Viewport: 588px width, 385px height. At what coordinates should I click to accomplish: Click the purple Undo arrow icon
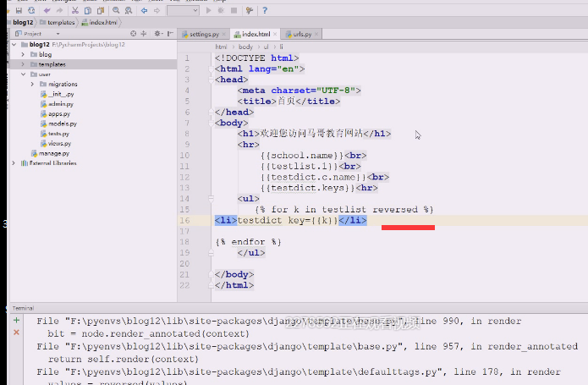(x=47, y=10)
